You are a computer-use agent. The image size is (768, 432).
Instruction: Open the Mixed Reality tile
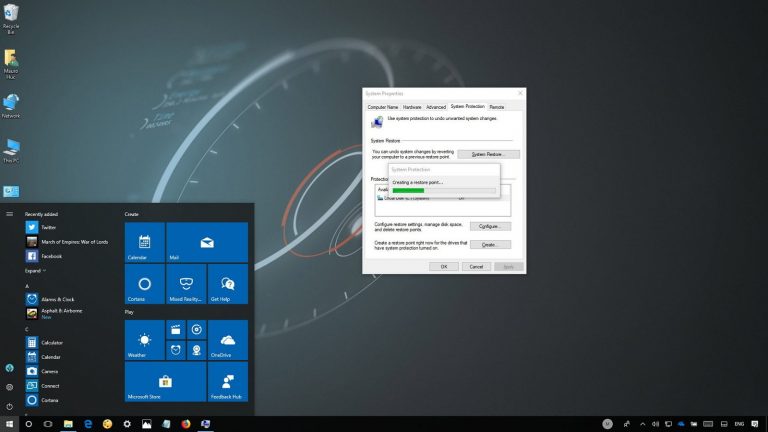point(186,284)
